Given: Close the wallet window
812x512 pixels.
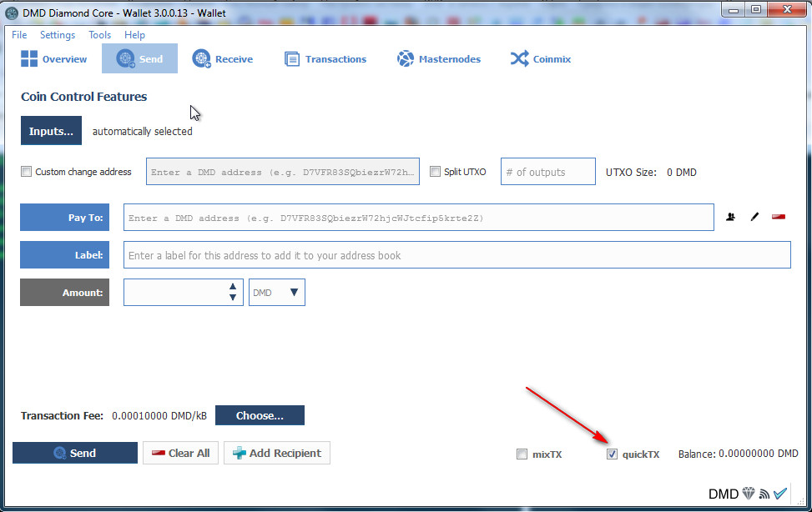Looking at the screenshot, I should click(787, 10).
